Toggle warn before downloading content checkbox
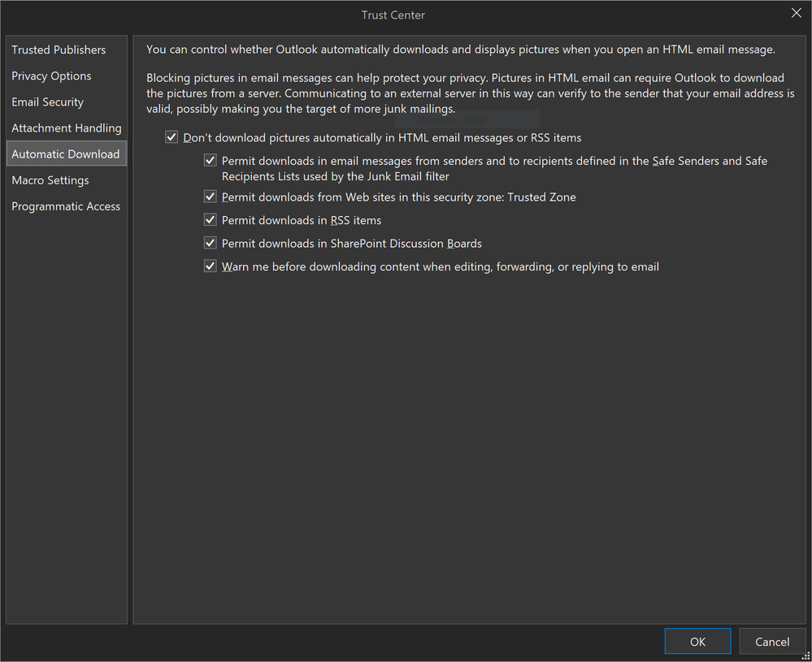The image size is (812, 662). point(210,266)
